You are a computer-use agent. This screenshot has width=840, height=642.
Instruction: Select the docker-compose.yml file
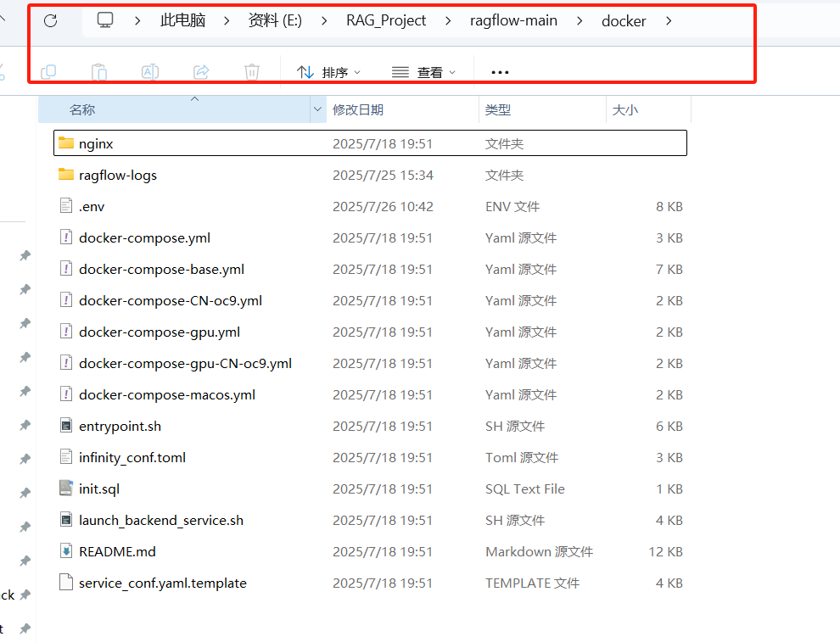[x=142, y=237]
